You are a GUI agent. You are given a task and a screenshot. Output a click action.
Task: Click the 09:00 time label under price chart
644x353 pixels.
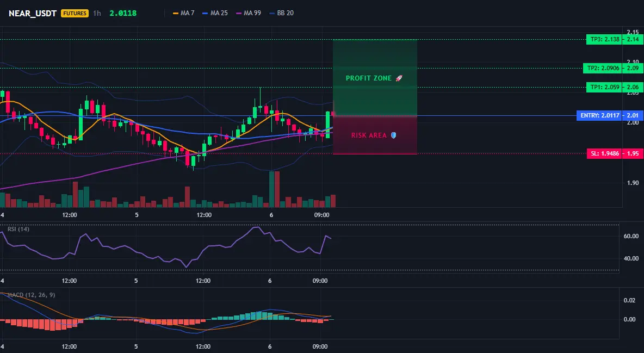tap(321, 215)
